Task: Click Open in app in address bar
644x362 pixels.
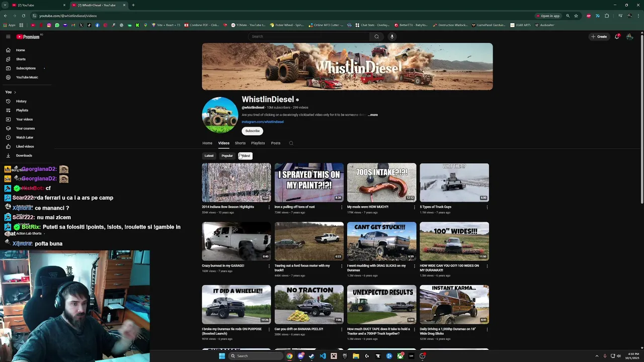Action: click(x=547, y=16)
